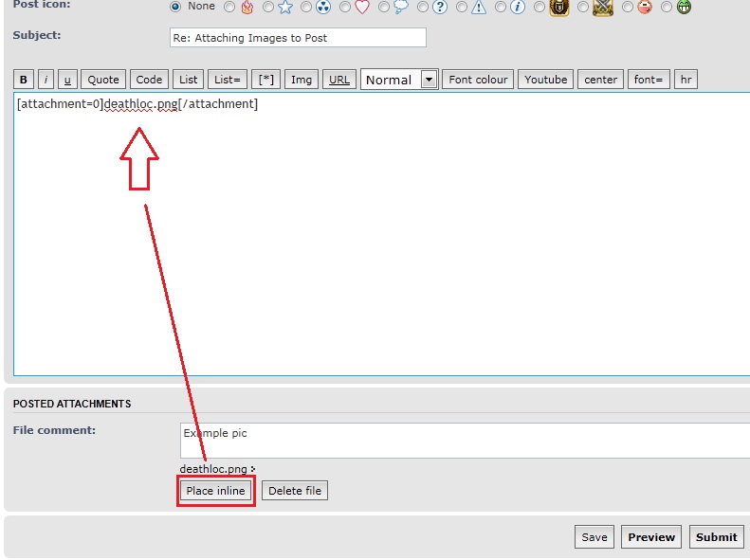
Task: Click the warning triangle post icon image
Action: (x=479, y=7)
